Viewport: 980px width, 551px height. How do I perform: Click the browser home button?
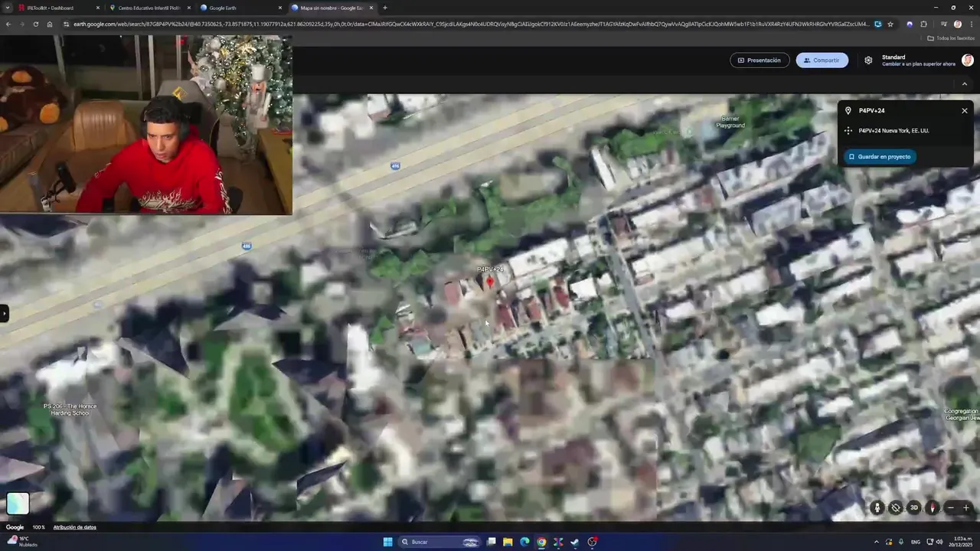[x=49, y=24]
